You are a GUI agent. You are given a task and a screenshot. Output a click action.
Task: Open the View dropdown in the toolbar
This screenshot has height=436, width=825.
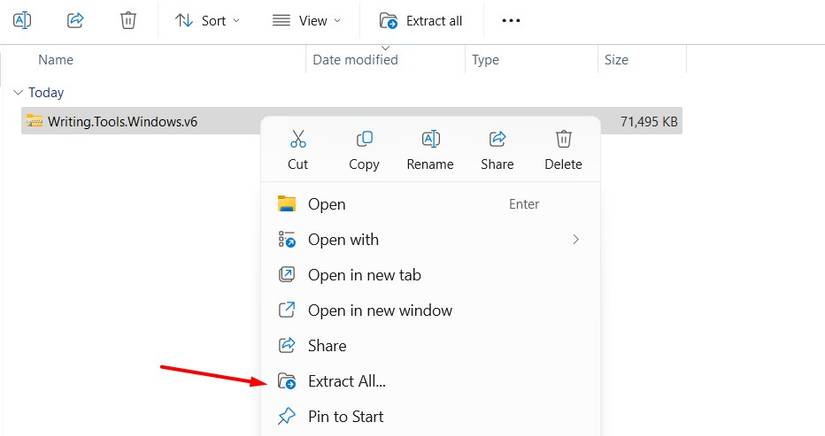pyautogui.click(x=307, y=21)
